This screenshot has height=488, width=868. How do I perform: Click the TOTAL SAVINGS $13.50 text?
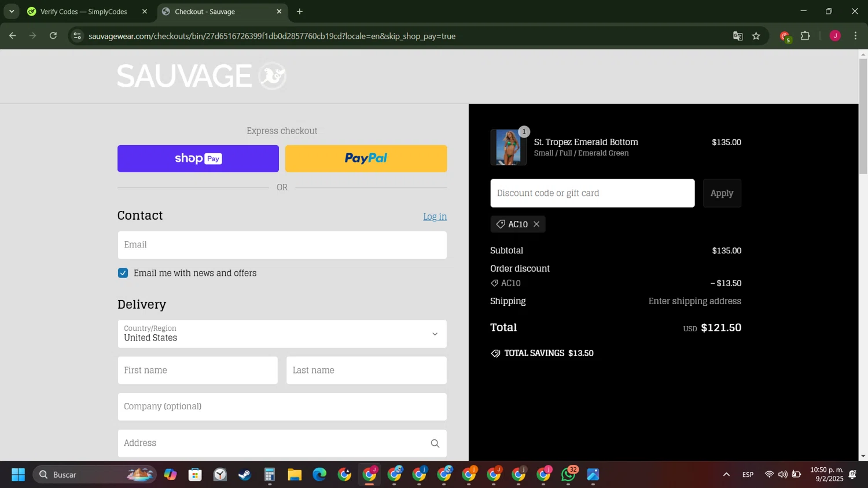pyautogui.click(x=549, y=353)
